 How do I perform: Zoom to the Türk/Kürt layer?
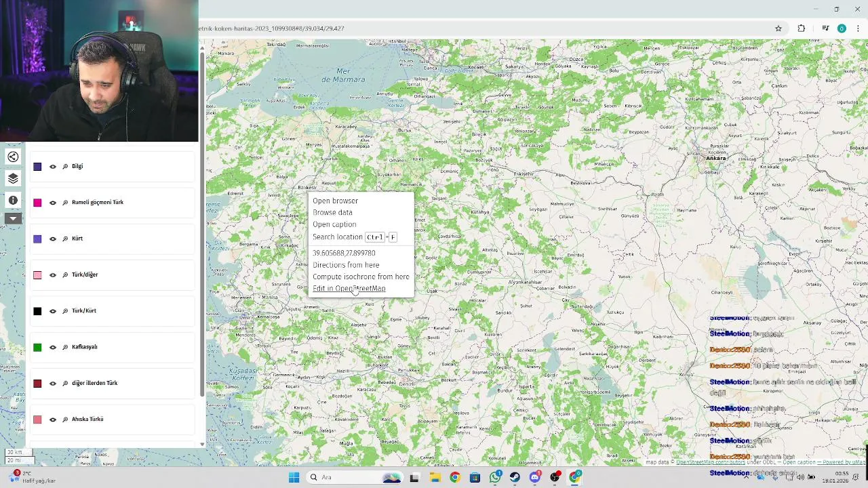tap(65, 310)
